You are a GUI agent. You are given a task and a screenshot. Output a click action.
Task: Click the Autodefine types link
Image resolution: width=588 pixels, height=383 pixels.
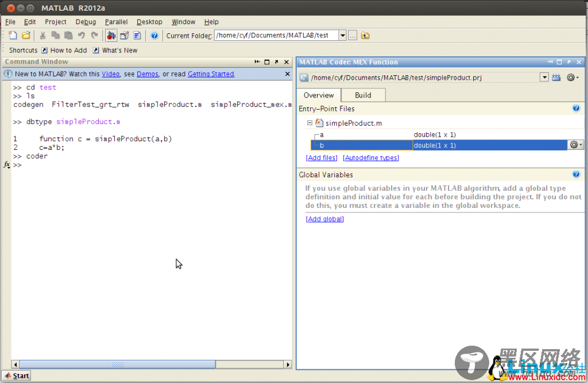coord(371,158)
